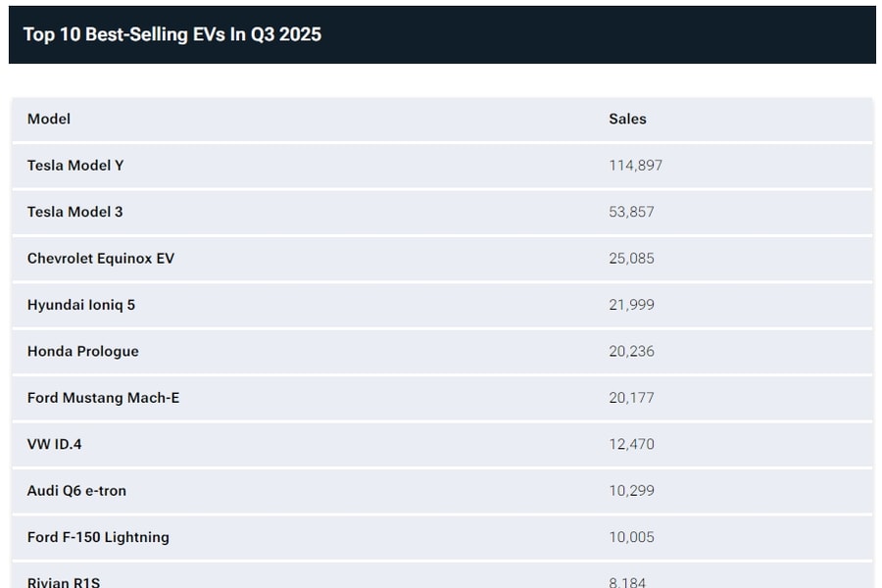Select the Ford Mustang Mach-E cell

[x=103, y=398]
